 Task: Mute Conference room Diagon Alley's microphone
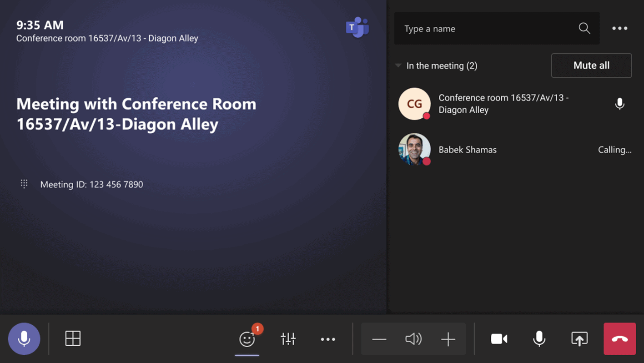[x=619, y=104]
